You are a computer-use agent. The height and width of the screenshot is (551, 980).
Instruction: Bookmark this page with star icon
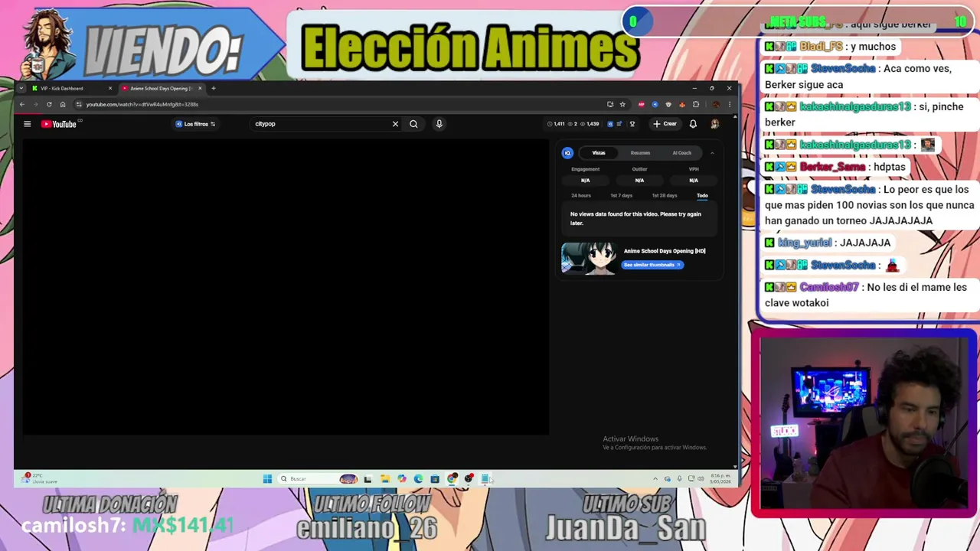point(622,104)
